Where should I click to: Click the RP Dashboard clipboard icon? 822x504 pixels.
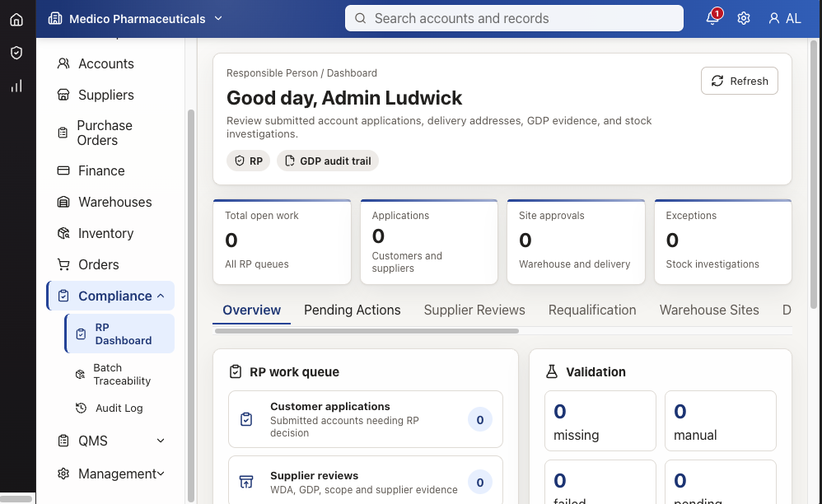click(81, 334)
